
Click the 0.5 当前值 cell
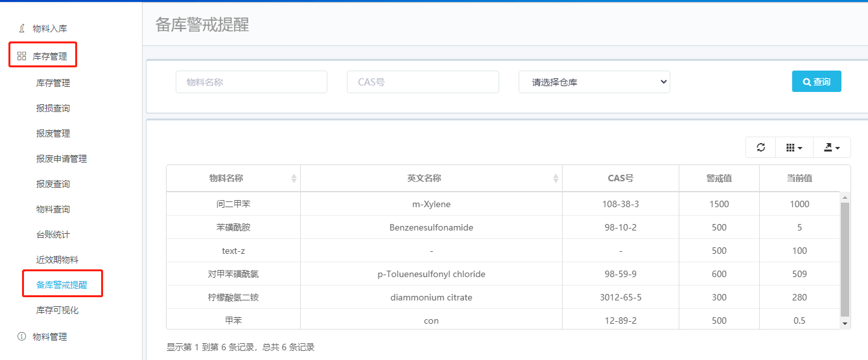(800, 321)
